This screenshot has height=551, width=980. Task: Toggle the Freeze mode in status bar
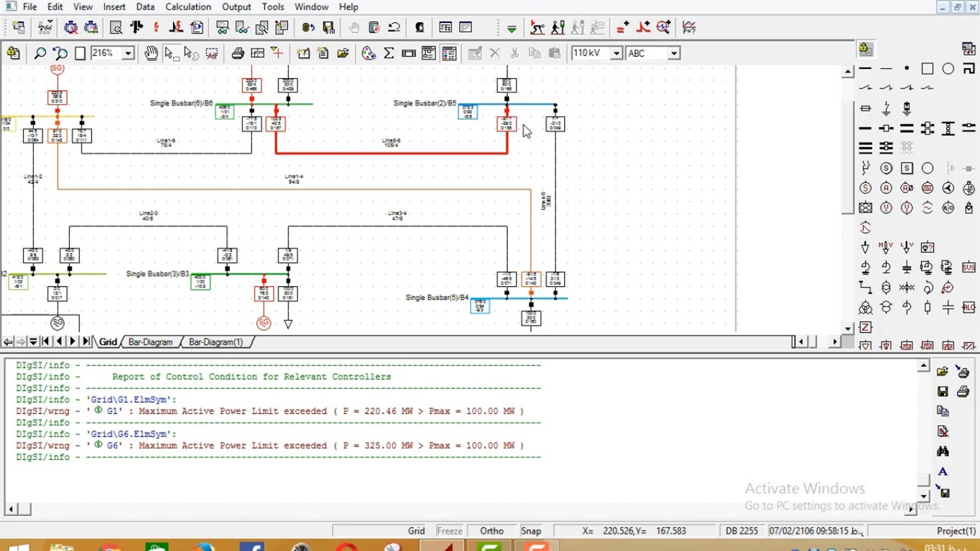click(x=449, y=531)
